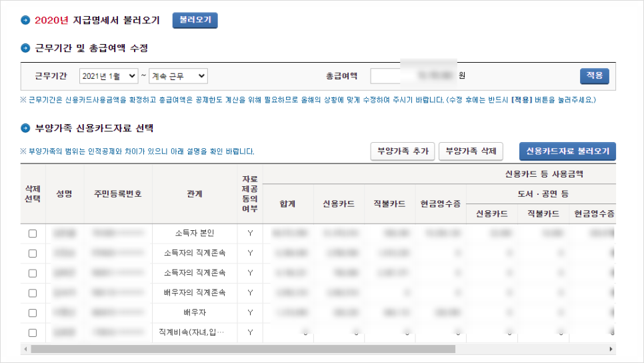This screenshot has width=644, height=363.
Task: Click the scrollbar right arrow
Action: [611, 349]
